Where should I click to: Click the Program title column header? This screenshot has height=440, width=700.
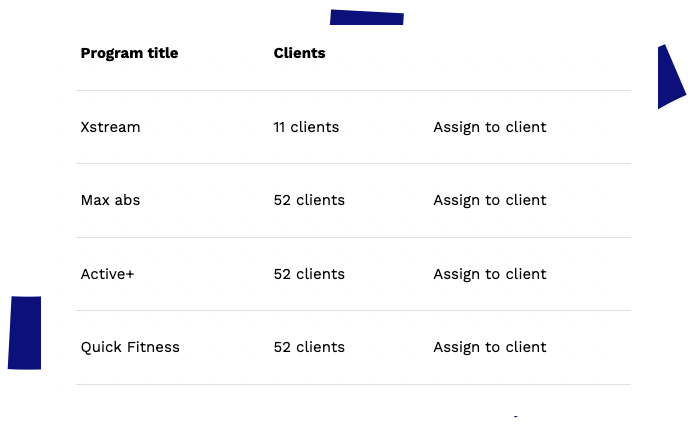tap(129, 53)
